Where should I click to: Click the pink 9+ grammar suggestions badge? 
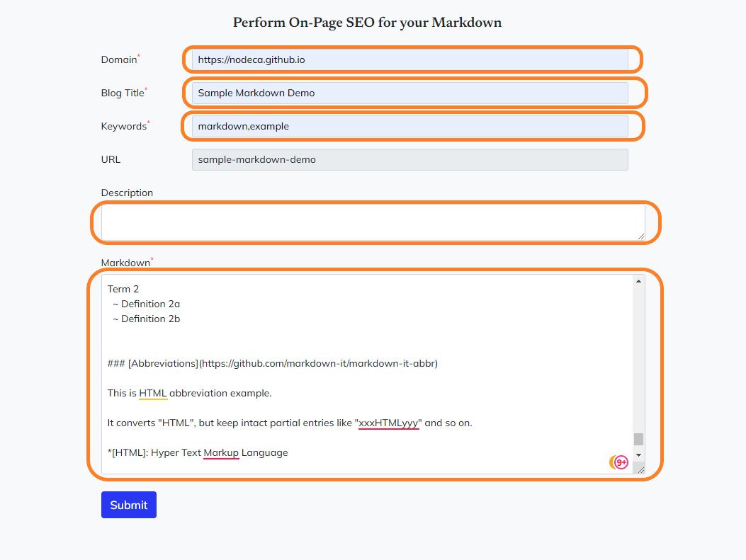tap(621, 462)
